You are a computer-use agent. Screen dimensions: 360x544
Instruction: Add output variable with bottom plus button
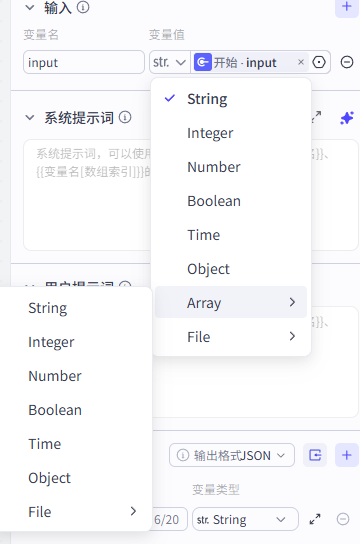[346, 455]
